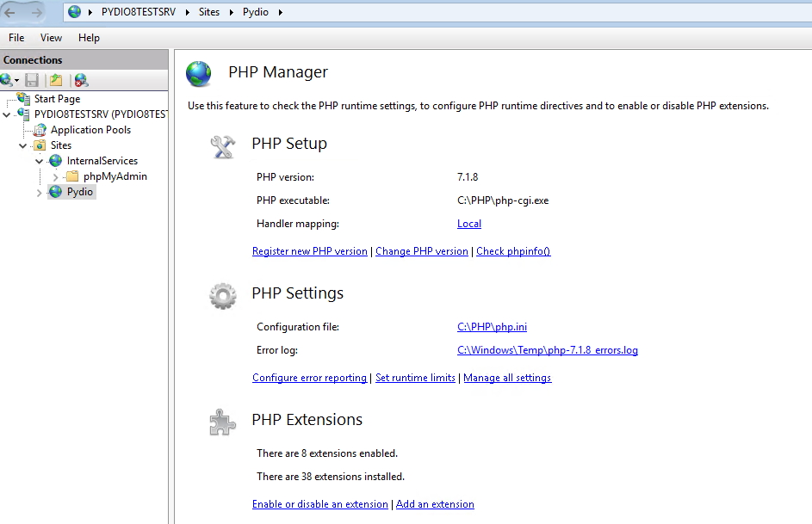The height and width of the screenshot is (524, 812).
Task: Click the executable path C:\PHP\php-cgi.exe
Action: [503, 200]
